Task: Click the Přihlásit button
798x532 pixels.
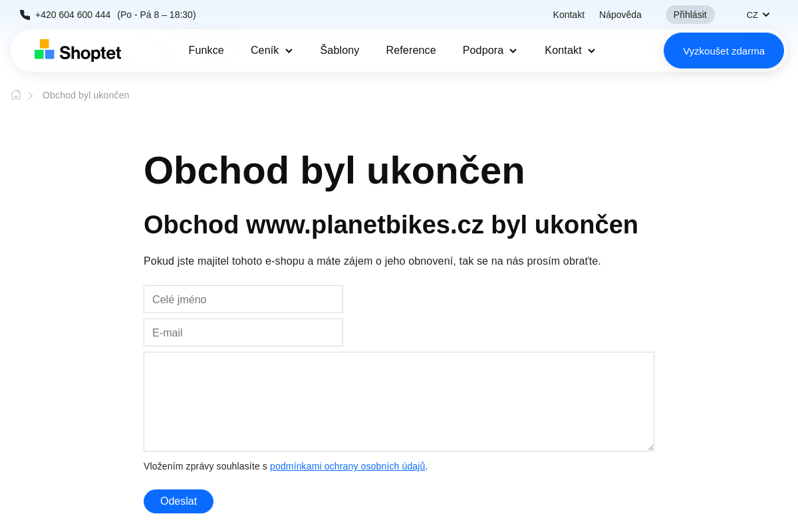Action: tap(690, 14)
